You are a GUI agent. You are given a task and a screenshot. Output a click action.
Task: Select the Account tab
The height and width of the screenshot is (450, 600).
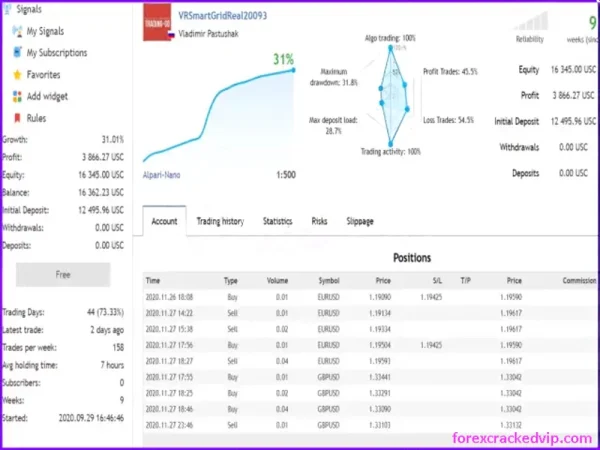coord(165,221)
